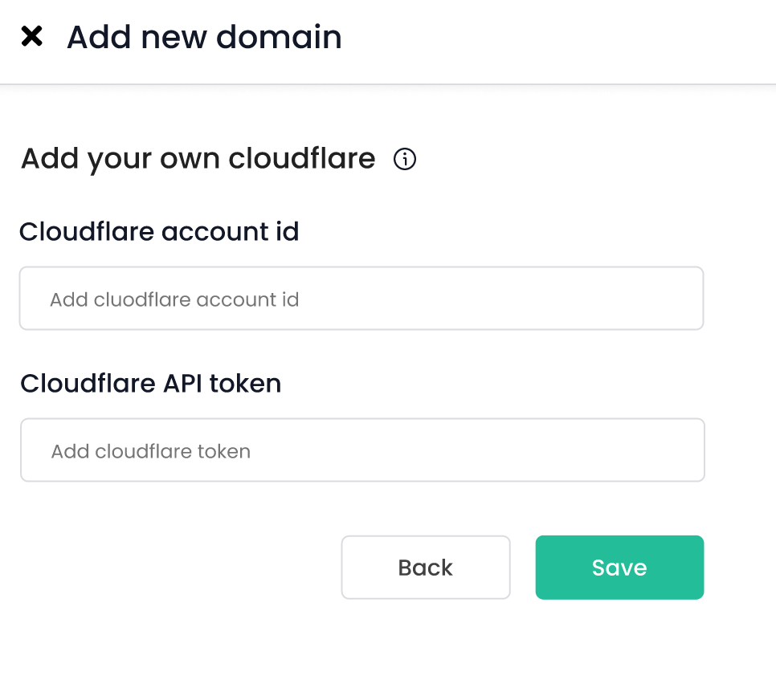Screen dimensions: 776x700
Task: Click the Back button
Action: [426, 568]
